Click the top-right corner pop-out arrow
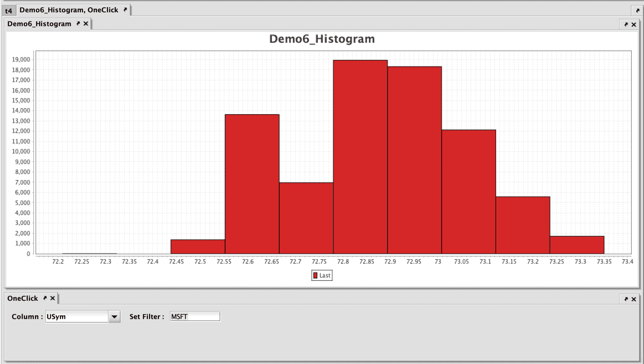 pos(637,11)
